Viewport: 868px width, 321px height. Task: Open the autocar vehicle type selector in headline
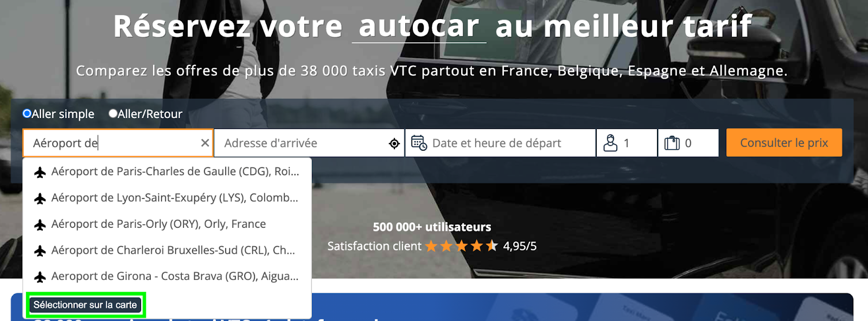(x=419, y=26)
